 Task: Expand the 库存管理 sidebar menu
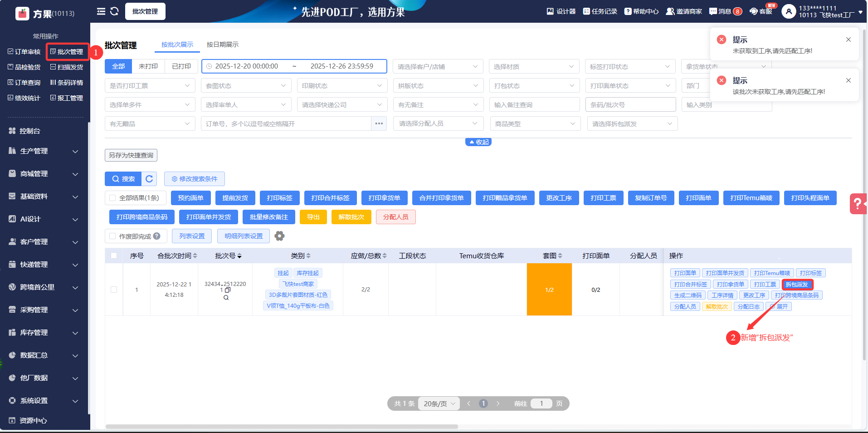(44, 333)
